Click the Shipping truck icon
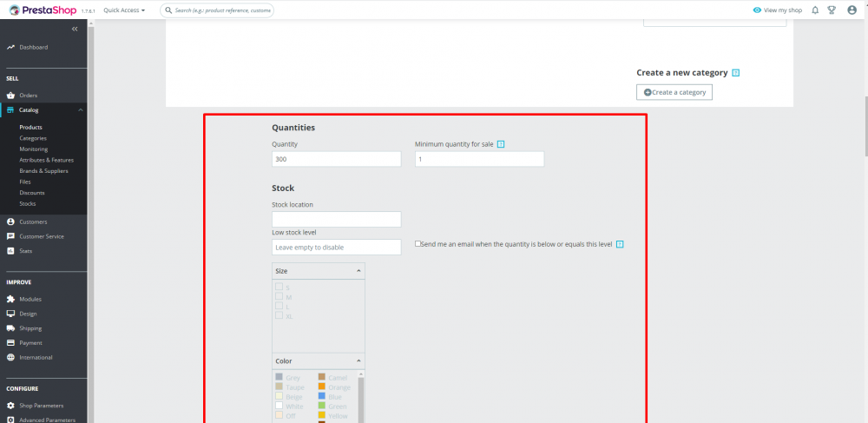Screen dimensions: 868x423 (10, 327)
